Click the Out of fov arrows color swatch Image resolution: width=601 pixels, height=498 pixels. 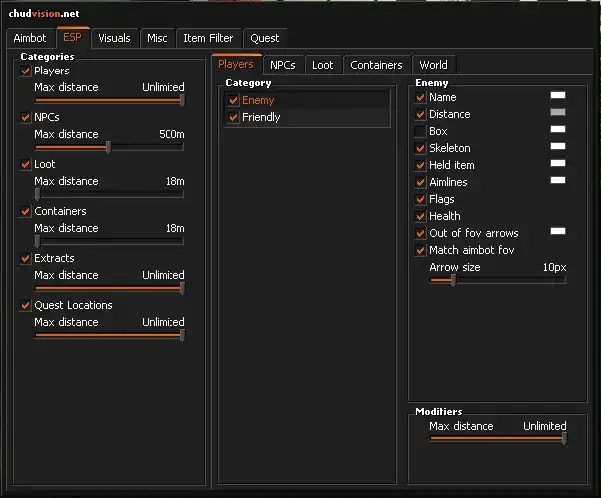[557, 231]
